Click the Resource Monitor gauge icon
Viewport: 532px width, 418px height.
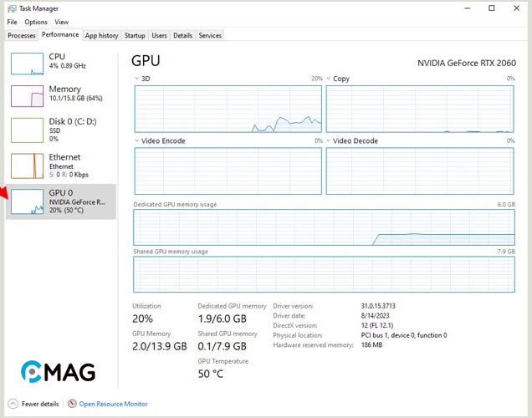pos(72,404)
